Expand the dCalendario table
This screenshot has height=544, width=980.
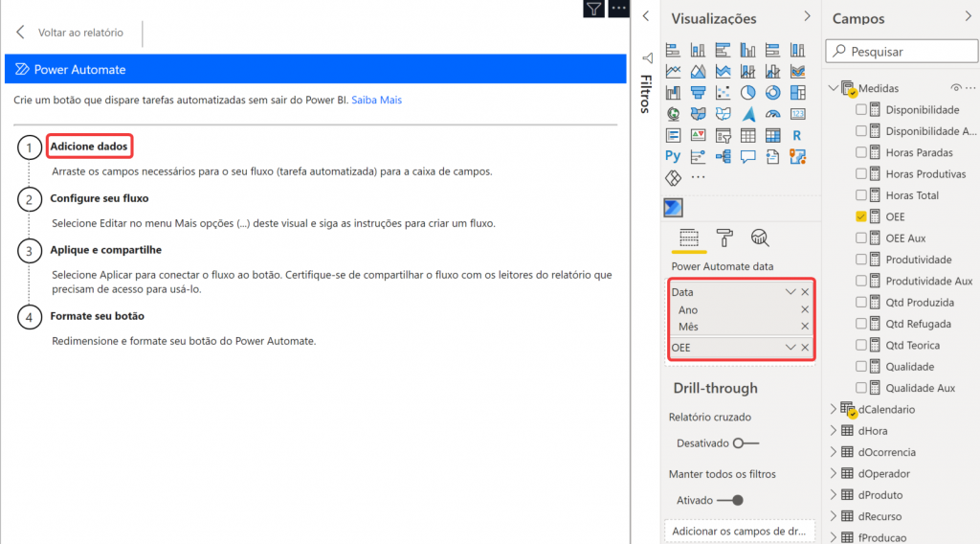[833, 409]
